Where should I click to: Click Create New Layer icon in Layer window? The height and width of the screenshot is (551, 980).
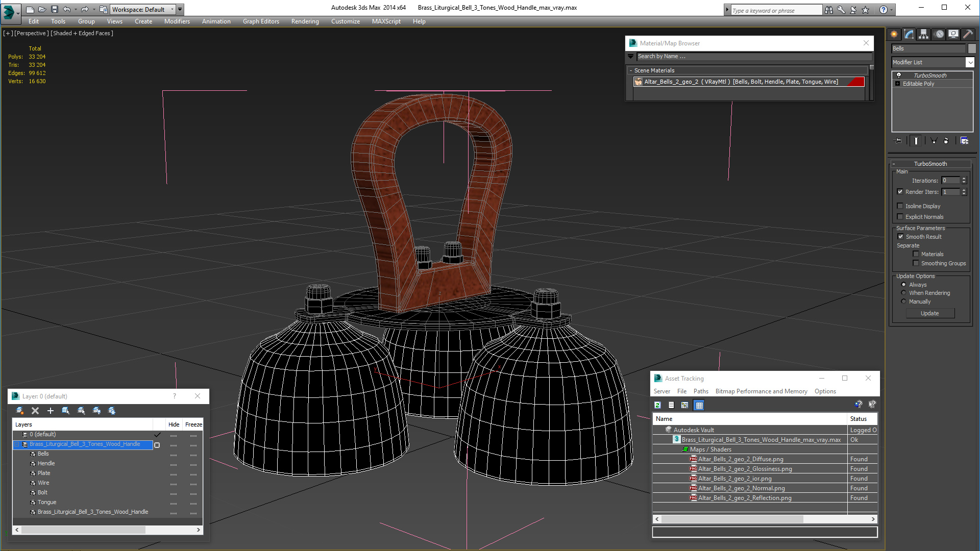point(20,411)
